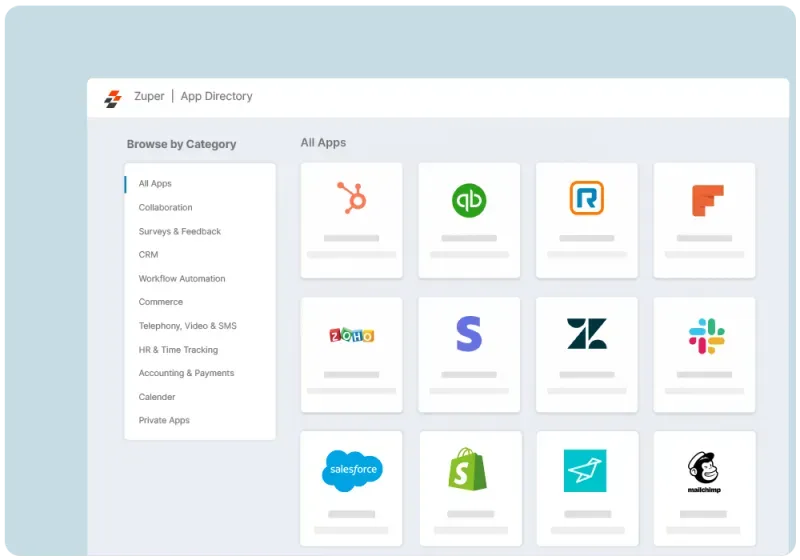Open the Slack app icon

(x=707, y=336)
